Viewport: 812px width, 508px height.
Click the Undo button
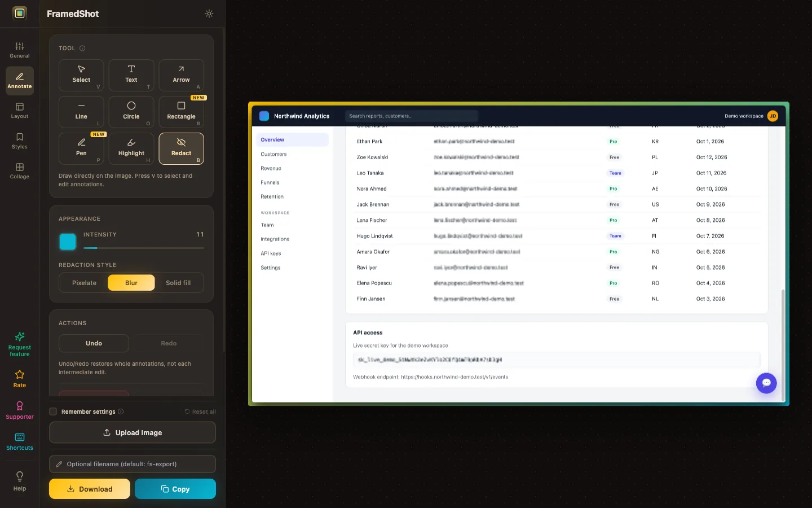coord(94,343)
